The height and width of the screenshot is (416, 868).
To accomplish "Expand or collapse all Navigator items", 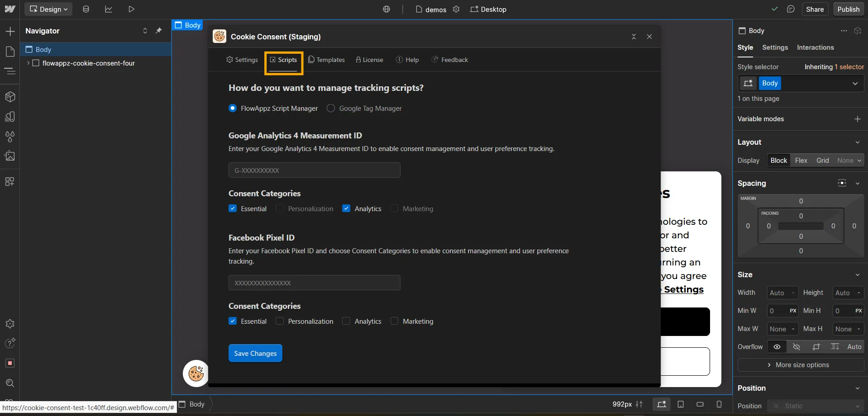I will click(x=145, y=31).
